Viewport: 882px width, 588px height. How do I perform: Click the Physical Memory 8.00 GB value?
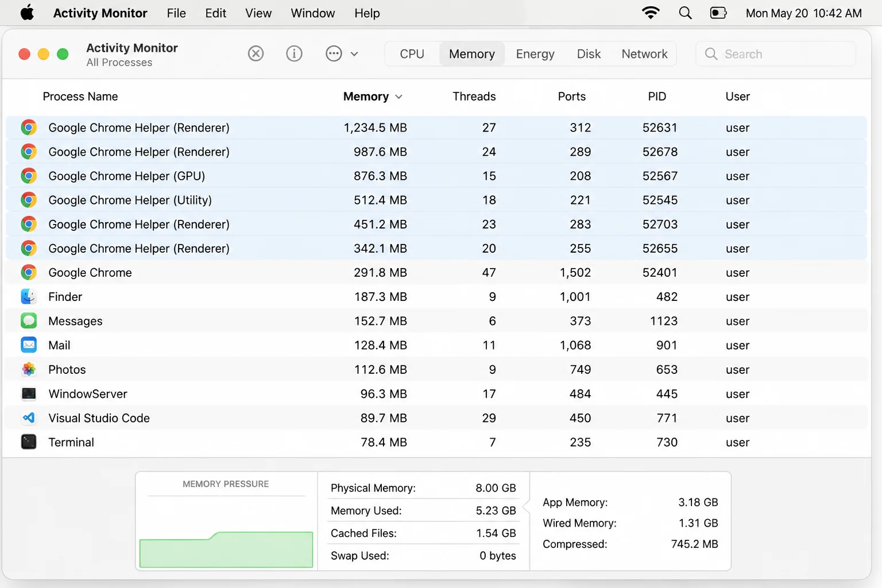pyautogui.click(x=496, y=488)
